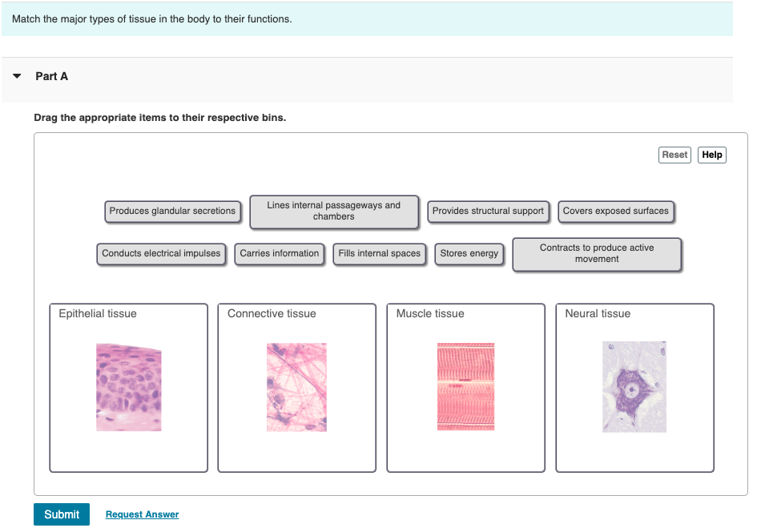Click the Muscle tissue image

pyautogui.click(x=465, y=387)
